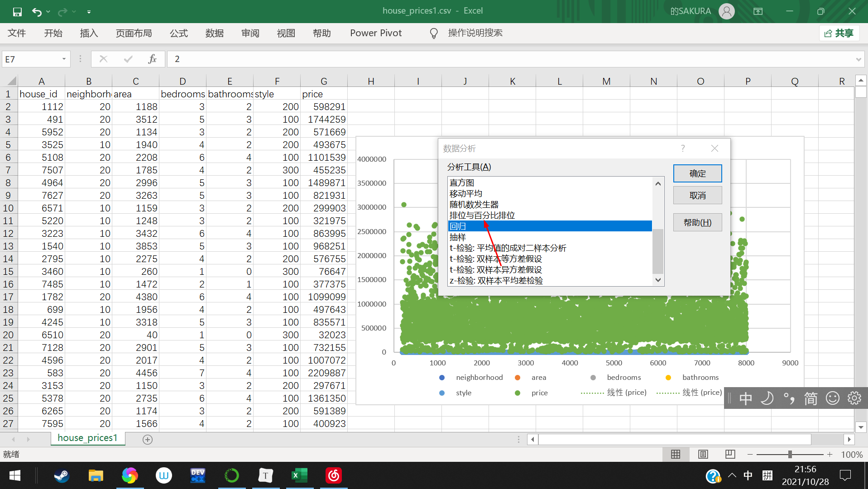Click the formula bar cancel X icon
This screenshot has height=489, width=868.
(103, 59)
